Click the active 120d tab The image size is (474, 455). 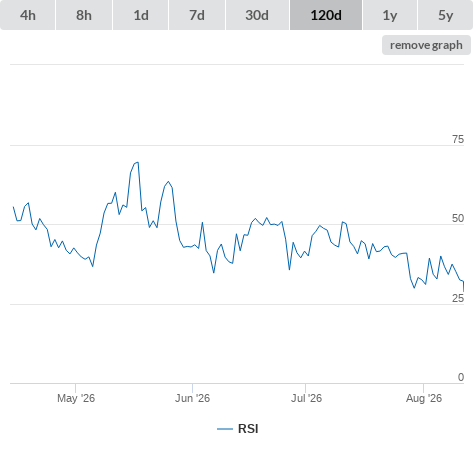(x=326, y=15)
